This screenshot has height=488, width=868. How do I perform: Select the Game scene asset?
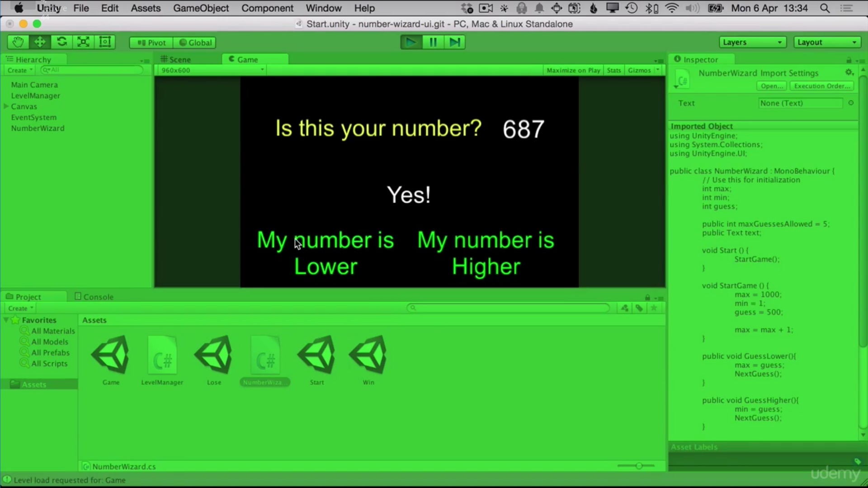pyautogui.click(x=111, y=360)
